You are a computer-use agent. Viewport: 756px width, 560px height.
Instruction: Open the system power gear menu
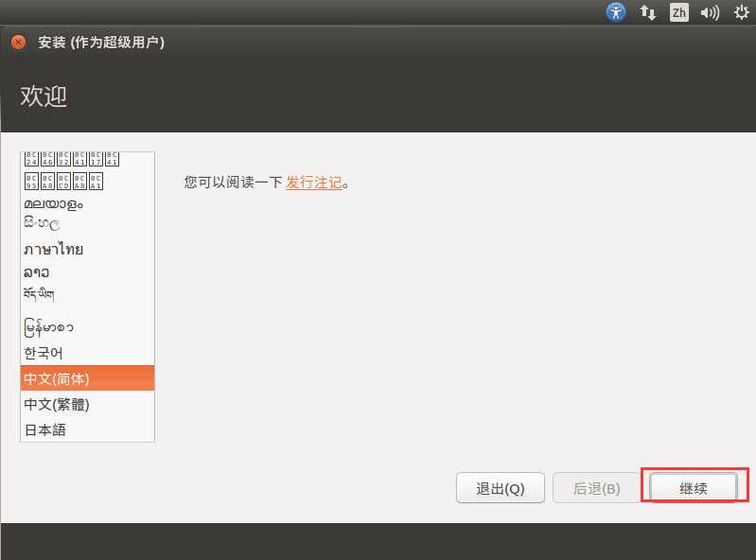[x=742, y=12]
